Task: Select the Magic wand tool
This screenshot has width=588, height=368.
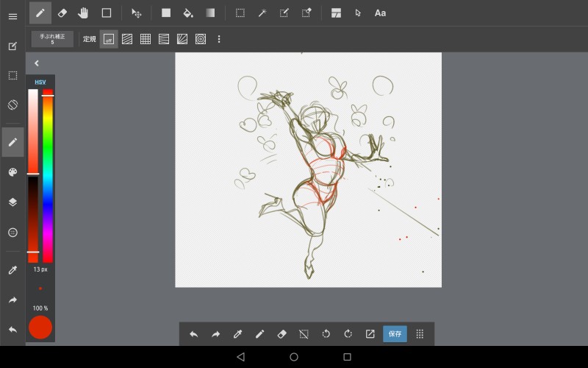Action: pyautogui.click(x=262, y=13)
